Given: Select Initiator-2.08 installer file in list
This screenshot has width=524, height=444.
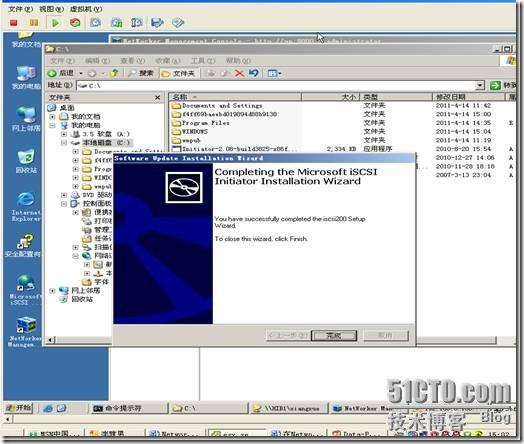Looking at the screenshot, I should point(234,149).
